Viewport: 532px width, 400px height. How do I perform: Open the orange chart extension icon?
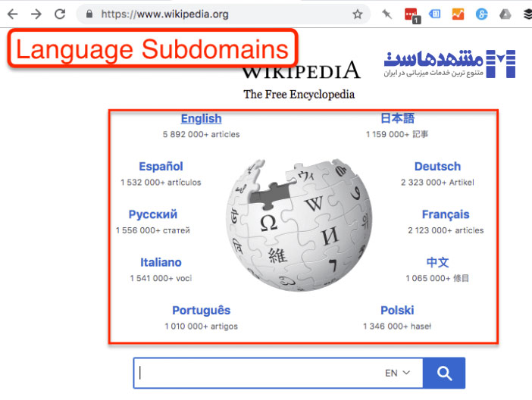[x=458, y=14]
